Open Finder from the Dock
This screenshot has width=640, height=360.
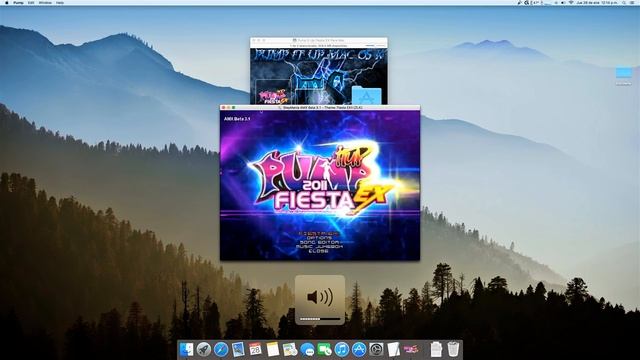pyautogui.click(x=187, y=349)
